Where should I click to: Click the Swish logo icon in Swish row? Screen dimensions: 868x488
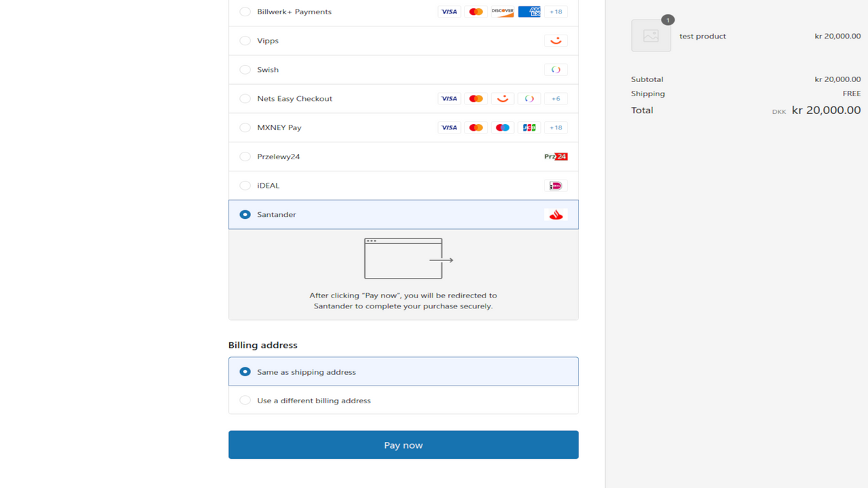(556, 70)
